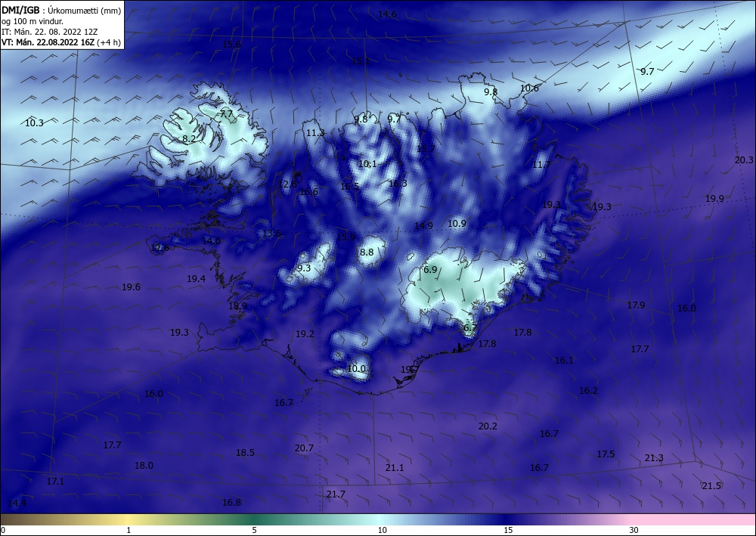Click the '1' tick on the color scale
756x536 pixels.
(129, 531)
